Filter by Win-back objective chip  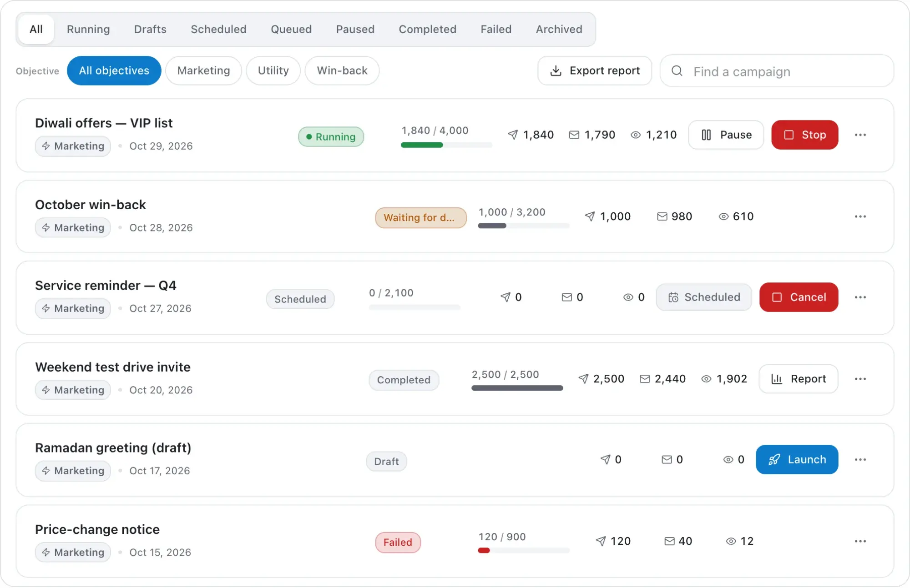point(342,71)
